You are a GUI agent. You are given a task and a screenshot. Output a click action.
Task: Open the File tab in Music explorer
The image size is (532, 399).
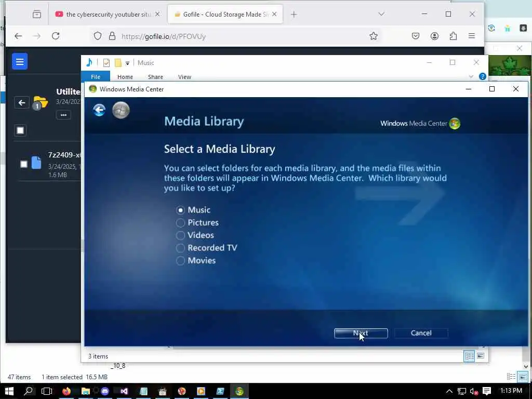coord(96,77)
